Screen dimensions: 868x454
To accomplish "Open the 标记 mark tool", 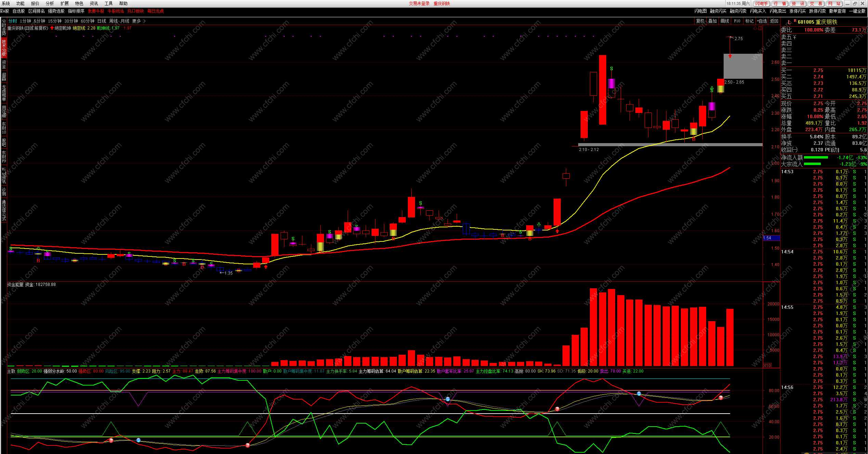I will pos(749,21).
